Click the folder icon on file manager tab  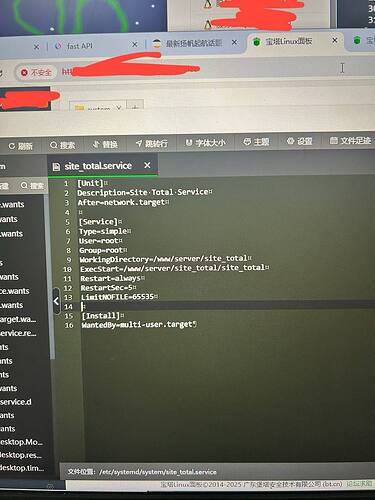(79, 108)
